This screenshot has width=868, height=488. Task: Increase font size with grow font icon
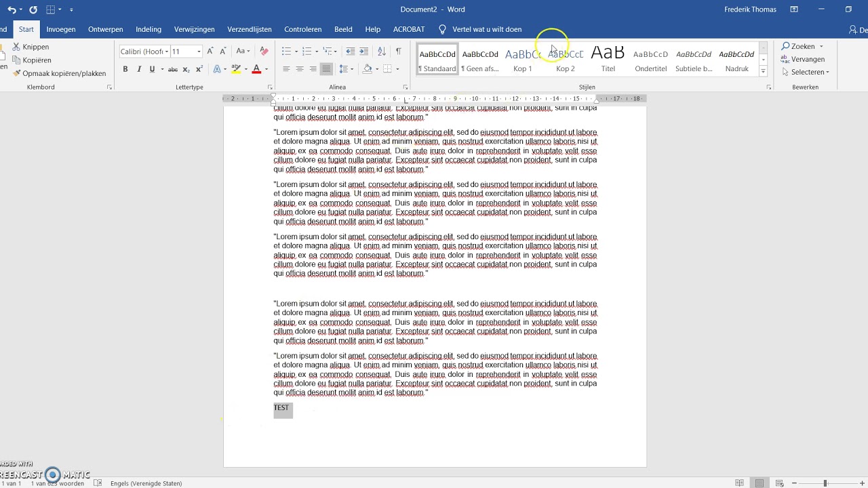pyautogui.click(x=210, y=52)
